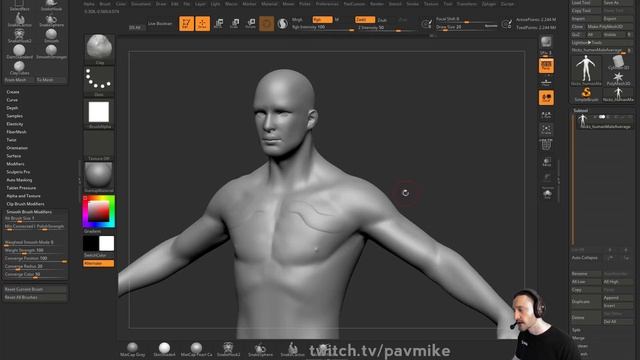Click the white main color swatch

[107, 243]
